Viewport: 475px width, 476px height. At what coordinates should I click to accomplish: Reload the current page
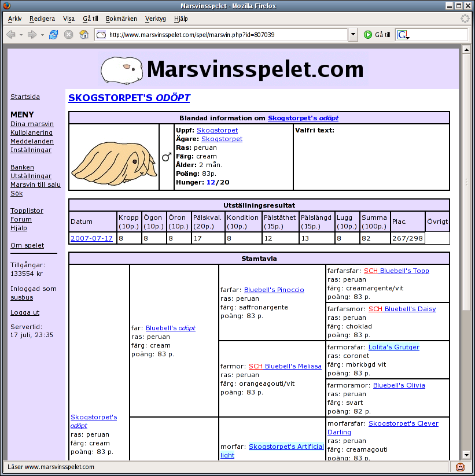pyautogui.click(x=54, y=35)
